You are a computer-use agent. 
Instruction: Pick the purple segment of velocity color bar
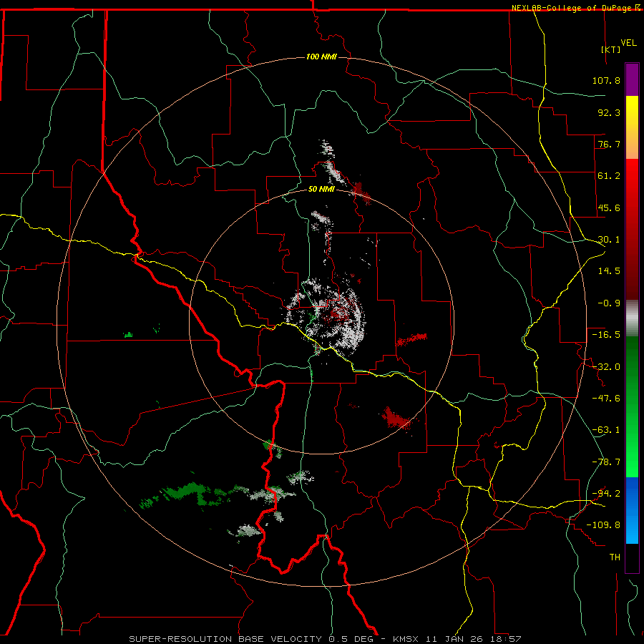(x=632, y=79)
